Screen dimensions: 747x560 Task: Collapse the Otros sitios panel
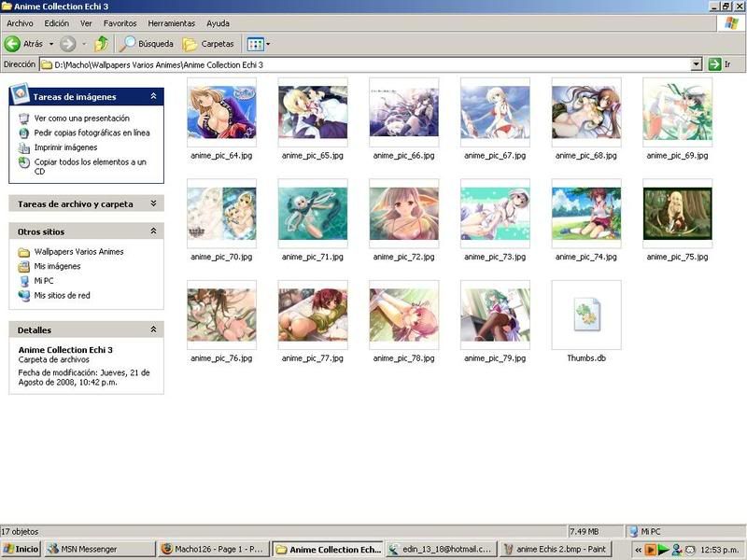click(153, 231)
